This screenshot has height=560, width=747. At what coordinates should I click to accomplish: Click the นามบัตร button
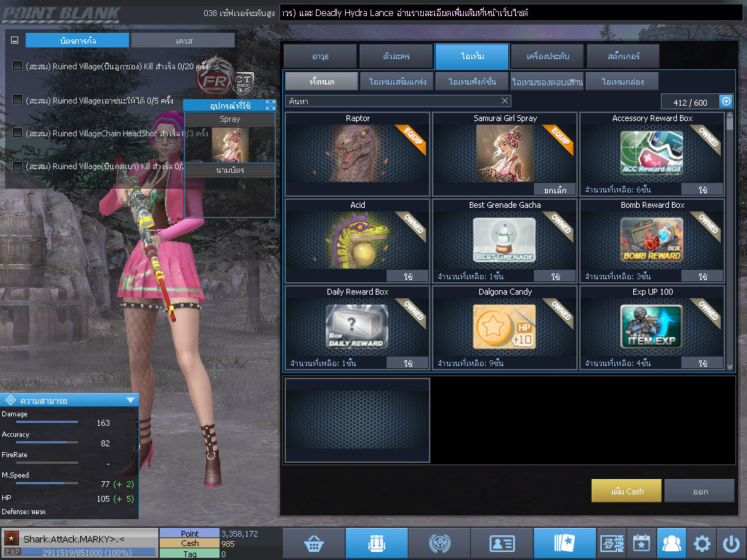[x=230, y=170]
